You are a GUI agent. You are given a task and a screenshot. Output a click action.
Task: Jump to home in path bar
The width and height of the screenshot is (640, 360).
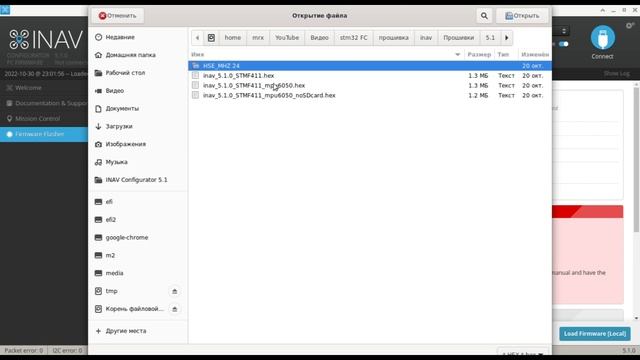[x=233, y=38]
